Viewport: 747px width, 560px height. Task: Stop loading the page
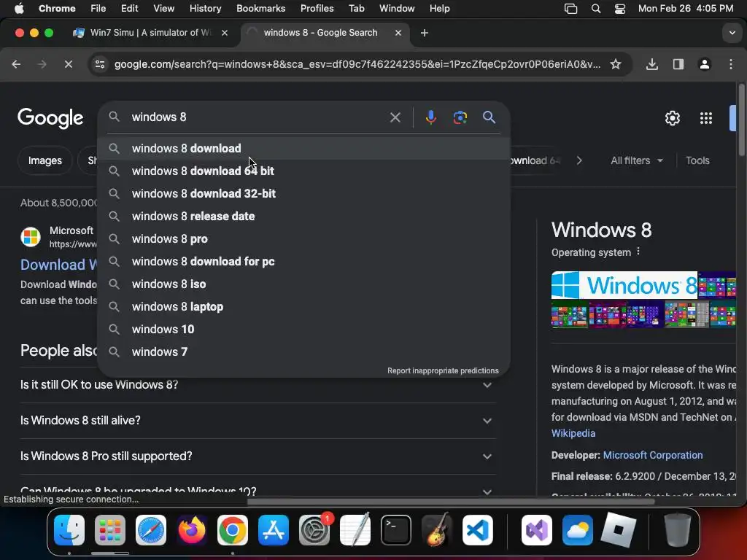coord(69,64)
